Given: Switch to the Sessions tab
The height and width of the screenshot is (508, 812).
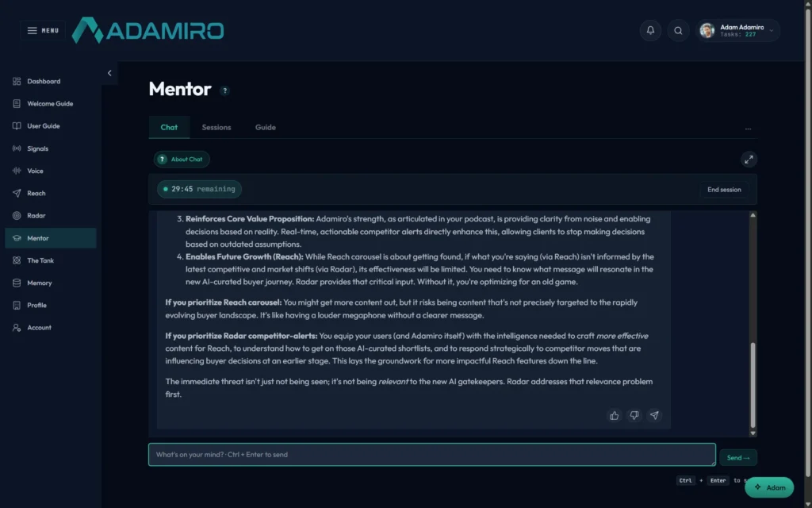Looking at the screenshot, I should pos(216,127).
